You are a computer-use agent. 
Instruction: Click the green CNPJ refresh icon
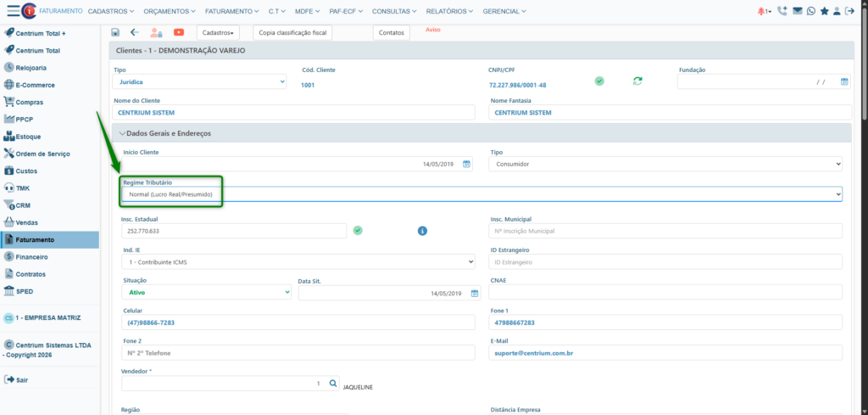pyautogui.click(x=637, y=81)
